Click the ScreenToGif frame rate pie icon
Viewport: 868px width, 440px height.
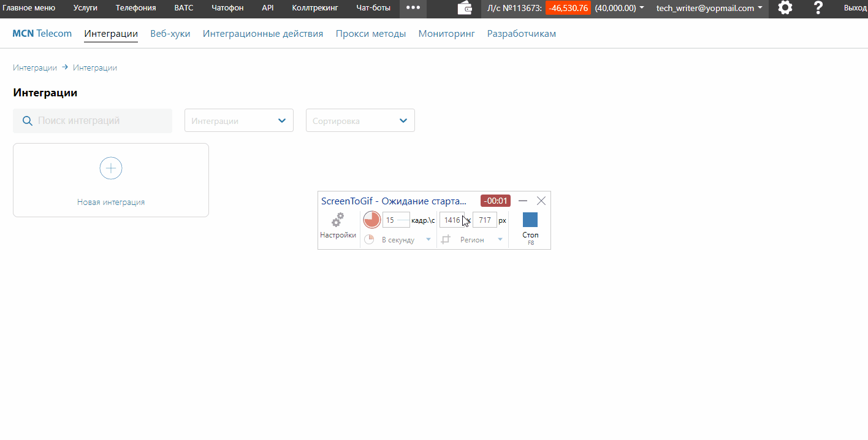click(371, 220)
